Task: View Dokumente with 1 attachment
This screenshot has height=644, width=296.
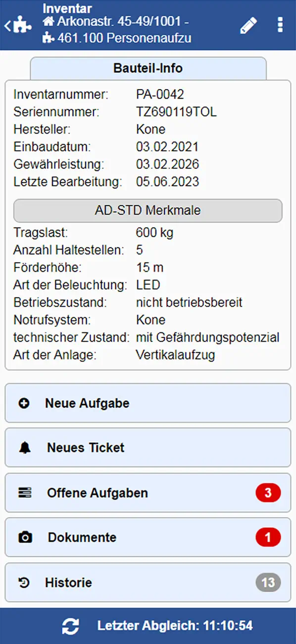Action: pyautogui.click(x=148, y=537)
